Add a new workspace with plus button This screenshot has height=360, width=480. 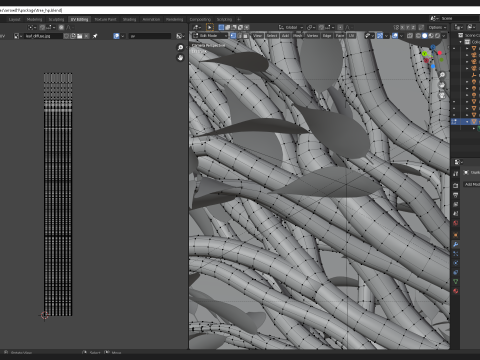point(238,19)
